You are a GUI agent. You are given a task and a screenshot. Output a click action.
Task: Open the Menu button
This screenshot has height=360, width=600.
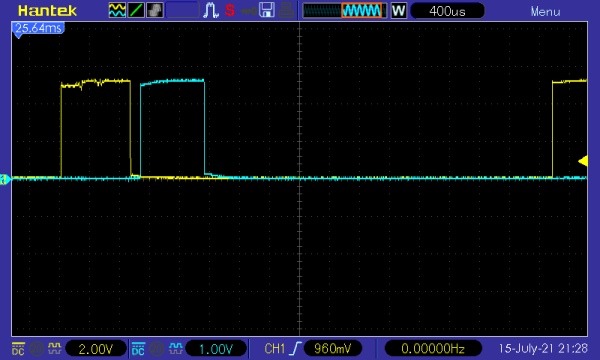(545, 11)
